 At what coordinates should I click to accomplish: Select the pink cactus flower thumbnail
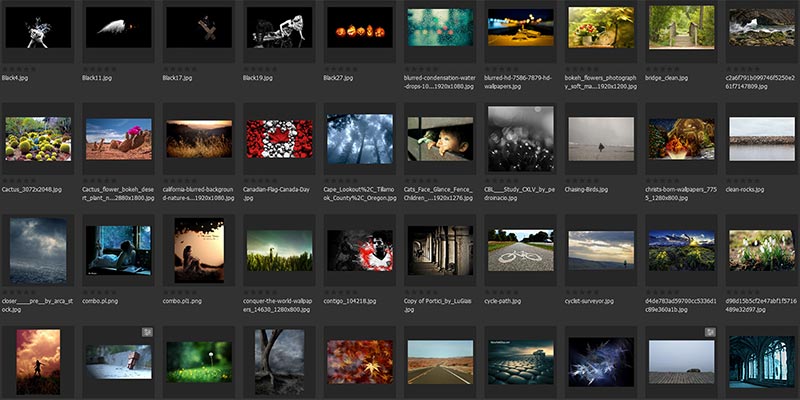118,139
